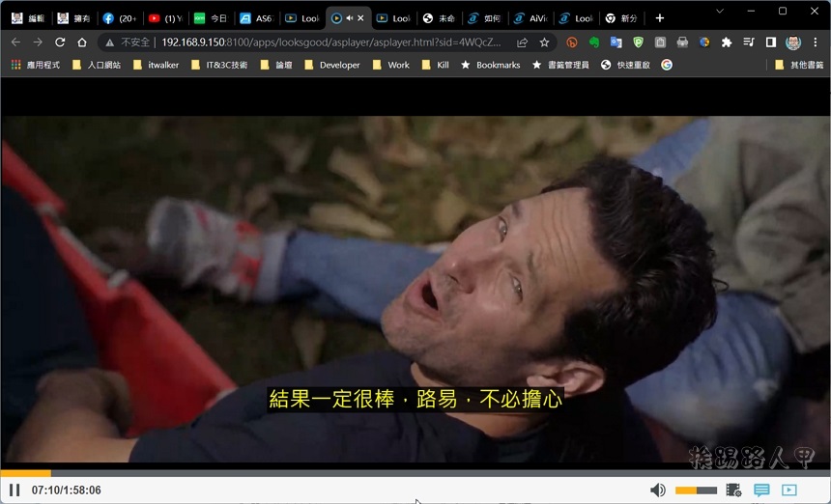The height and width of the screenshot is (504, 831).
Task: Open Google Translate extension
Action: tap(616, 42)
